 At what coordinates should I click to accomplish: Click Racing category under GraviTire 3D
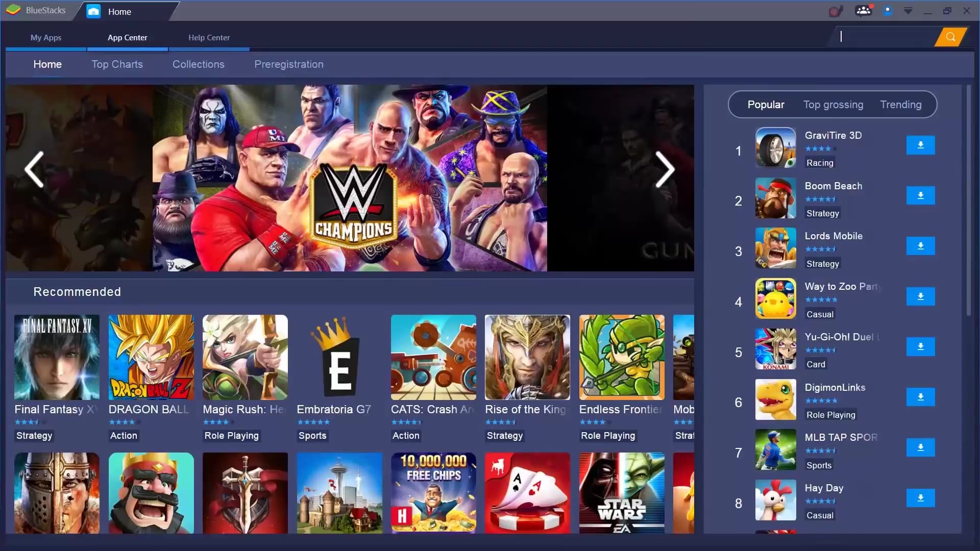click(820, 163)
